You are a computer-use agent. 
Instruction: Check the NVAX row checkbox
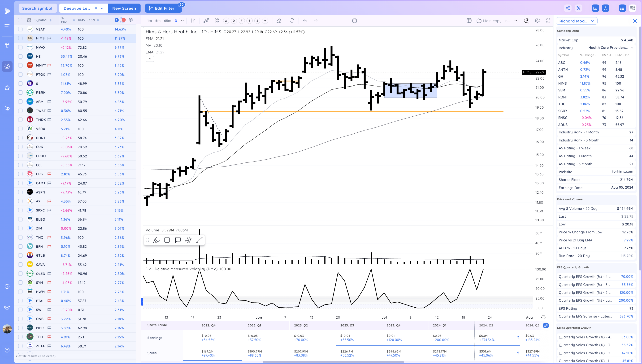point(21,47)
